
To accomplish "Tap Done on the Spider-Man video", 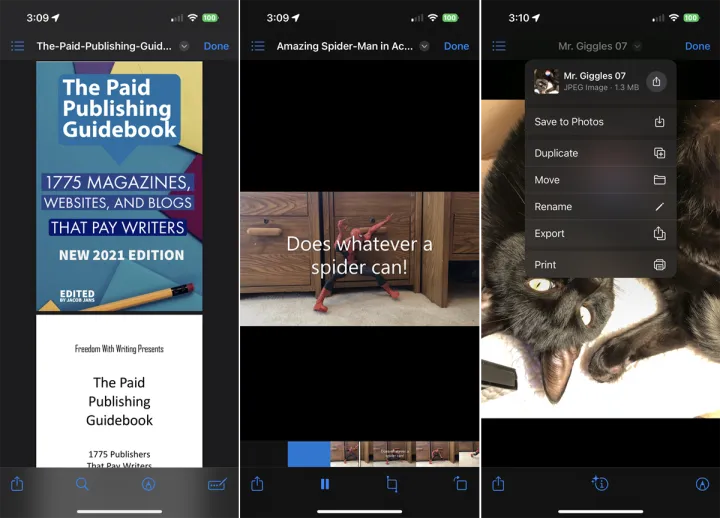I will tap(456, 46).
